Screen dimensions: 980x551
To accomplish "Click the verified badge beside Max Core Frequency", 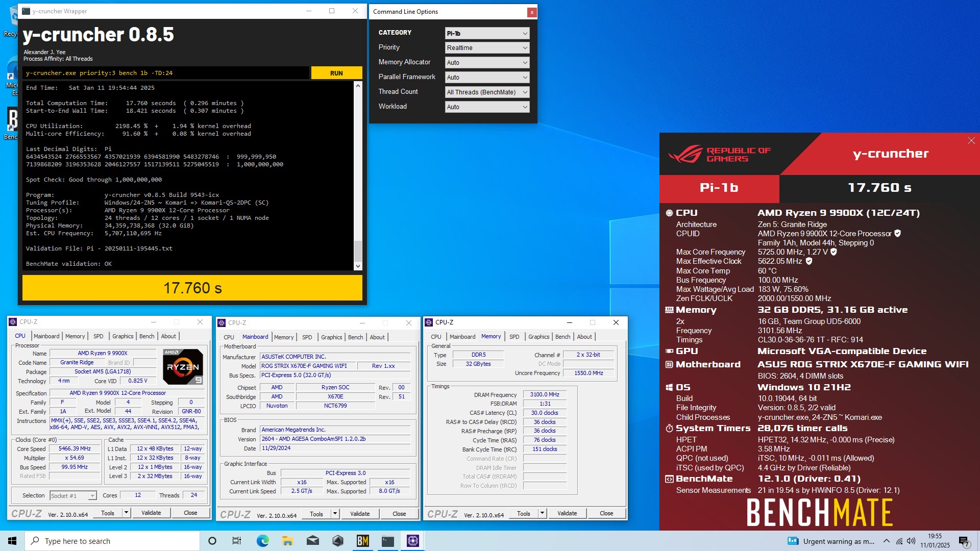I will tap(834, 252).
